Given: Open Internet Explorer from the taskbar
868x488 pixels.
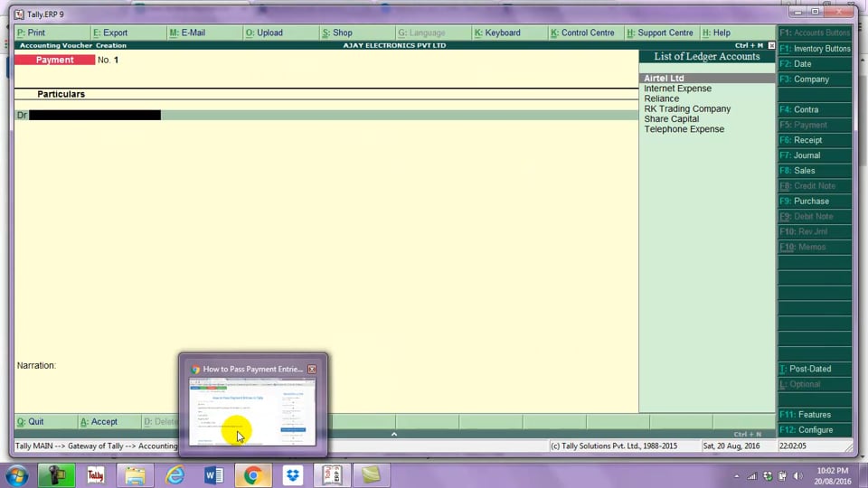Looking at the screenshot, I should tap(175, 475).
